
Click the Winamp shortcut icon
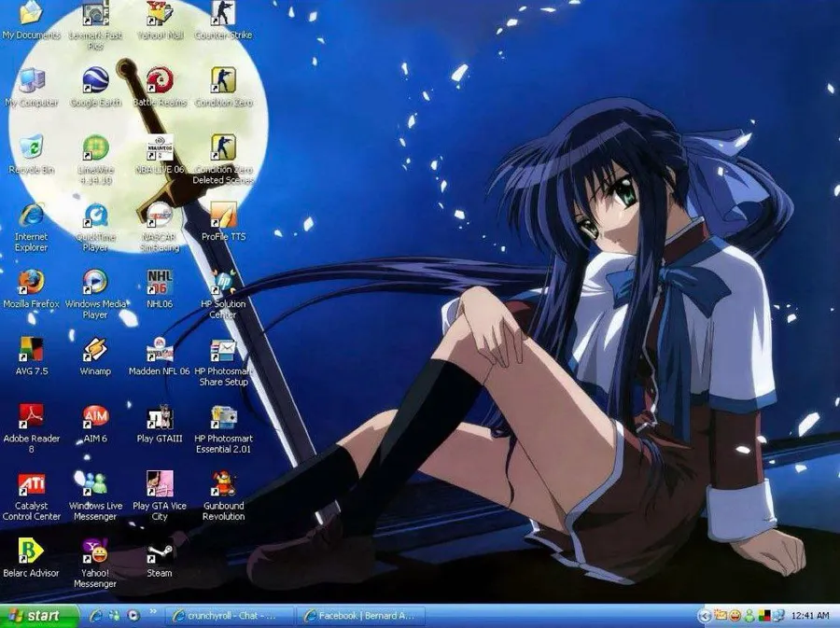pyautogui.click(x=95, y=357)
